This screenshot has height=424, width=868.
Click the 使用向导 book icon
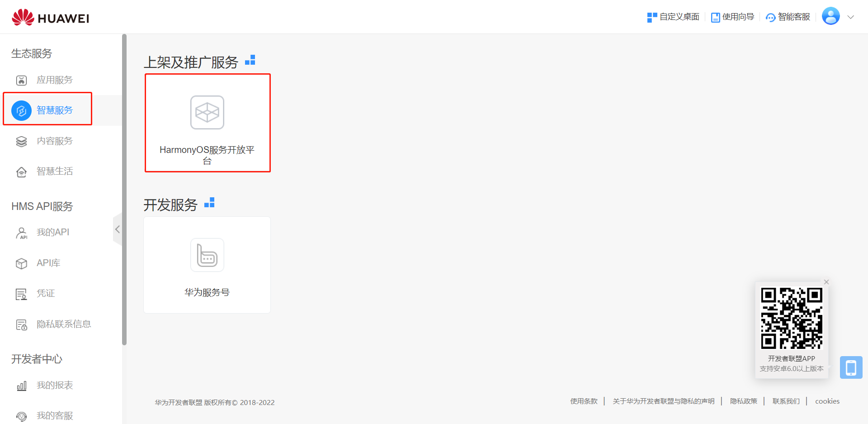pyautogui.click(x=715, y=17)
